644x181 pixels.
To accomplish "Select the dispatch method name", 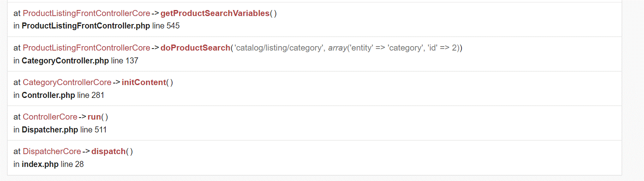I will tap(108, 151).
